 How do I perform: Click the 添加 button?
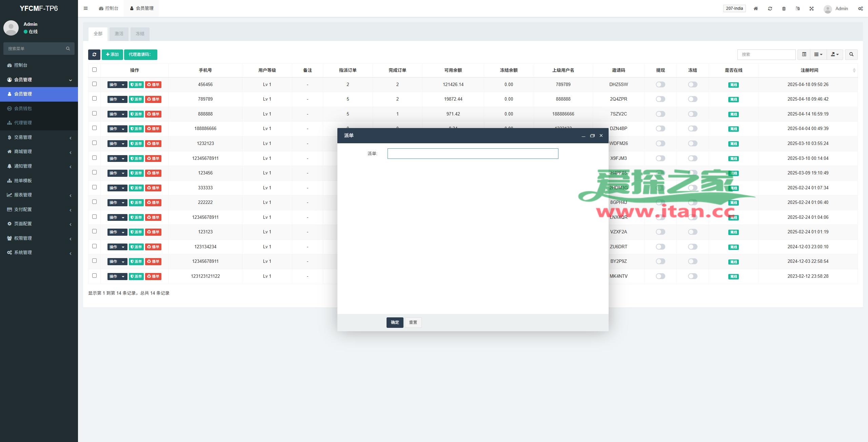(112, 55)
